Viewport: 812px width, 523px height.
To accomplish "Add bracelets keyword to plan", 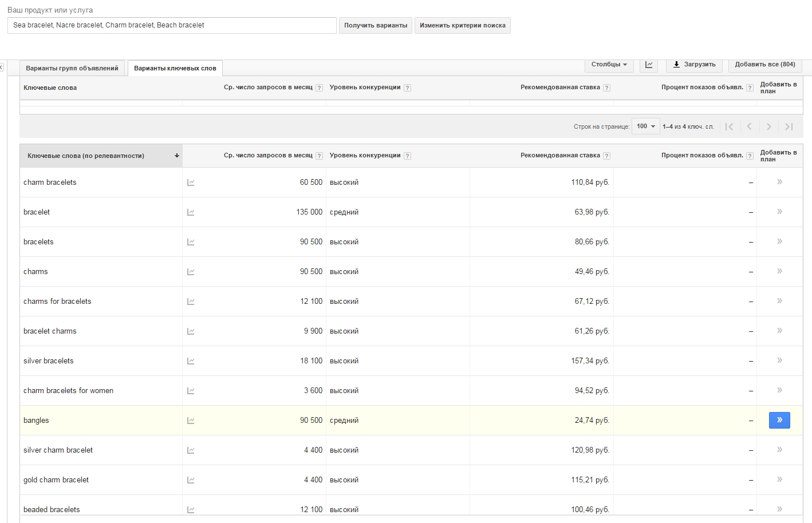I will point(779,241).
